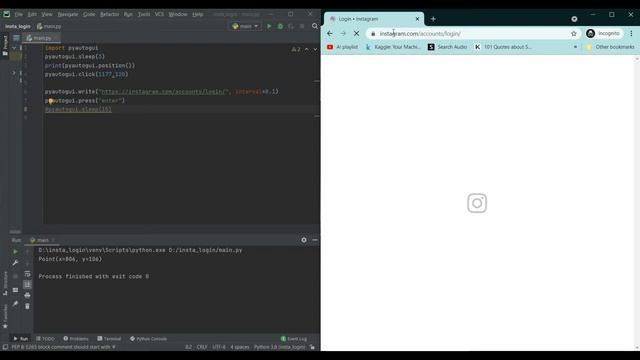640x360 pixels.
Task: Open the Navigate menu
Action: pos(68,14)
